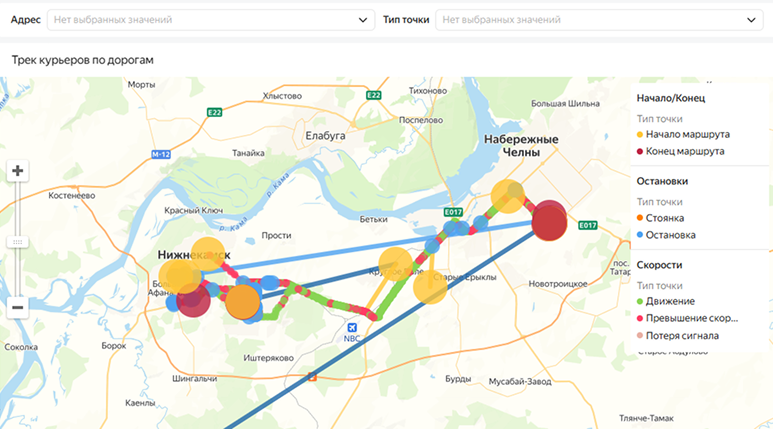The width and height of the screenshot is (773, 429).
Task: Click the Иштеряково label on map
Action: 268,358
